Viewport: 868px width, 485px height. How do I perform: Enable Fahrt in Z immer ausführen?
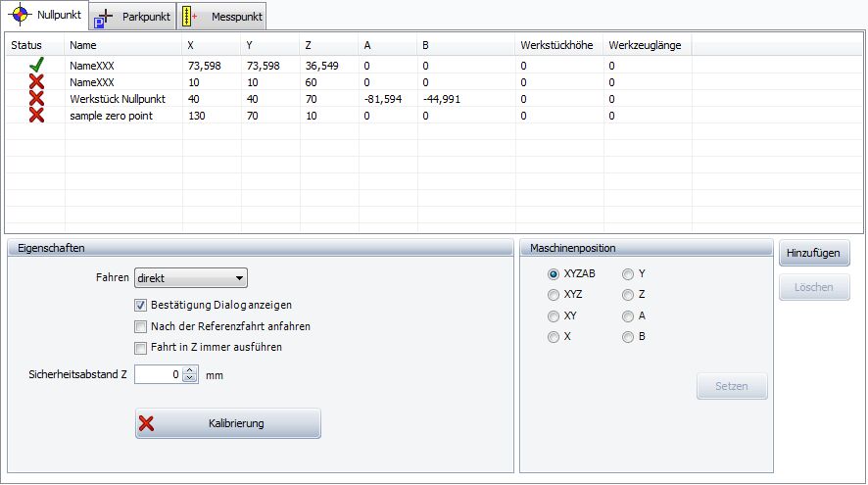pos(140,347)
